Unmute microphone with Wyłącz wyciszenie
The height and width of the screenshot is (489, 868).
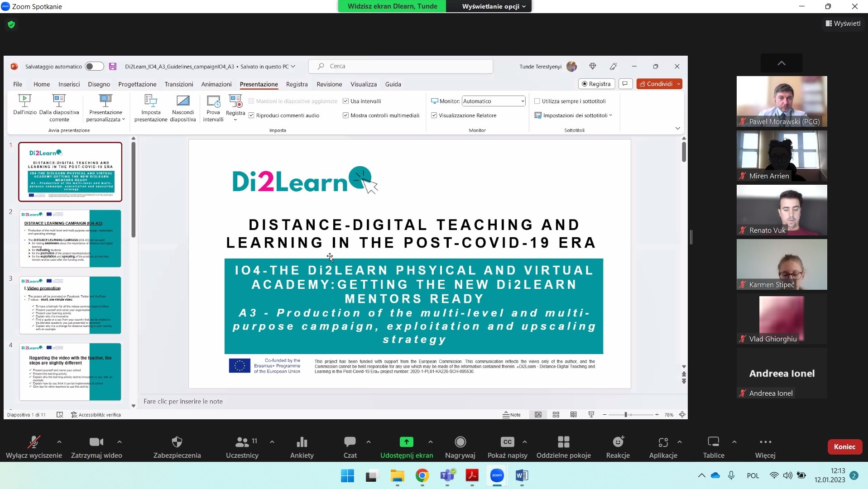(34, 447)
